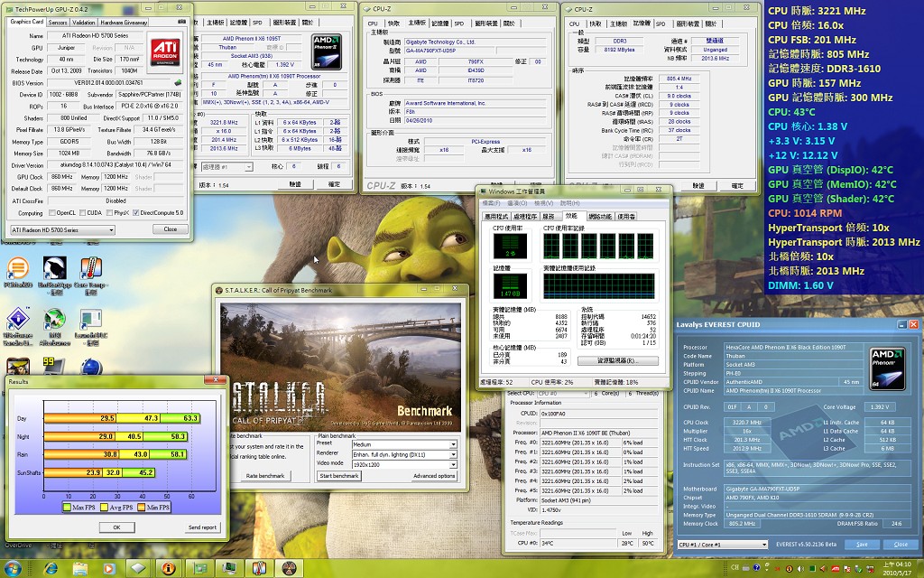Image resolution: width=924 pixels, height=578 pixels.
Task: Click the AMD Phenom logo in EVEREST CPUID
Action: [x=887, y=368]
